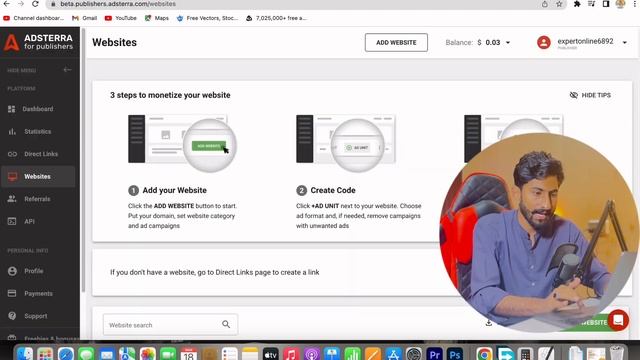Image resolution: width=640 pixels, height=360 pixels.
Task: Expand the Balance dropdown arrow
Action: [x=508, y=42]
